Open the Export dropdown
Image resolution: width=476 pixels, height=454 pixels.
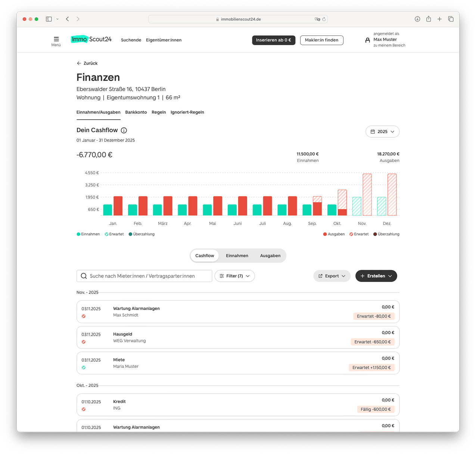[x=332, y=276]
